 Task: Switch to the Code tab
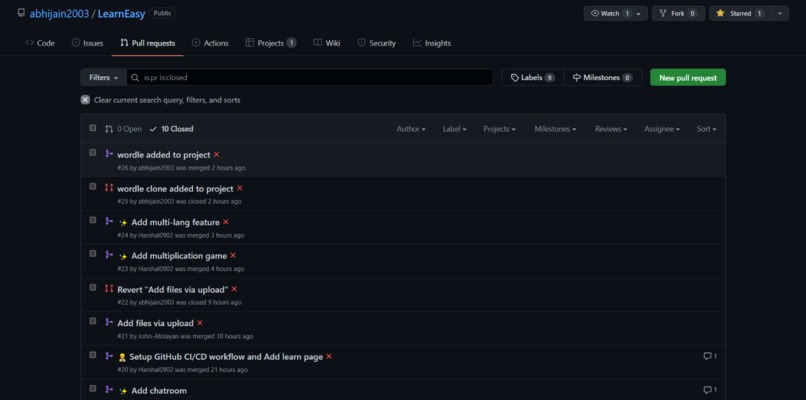pyautogui.click(x=40, y=43)
